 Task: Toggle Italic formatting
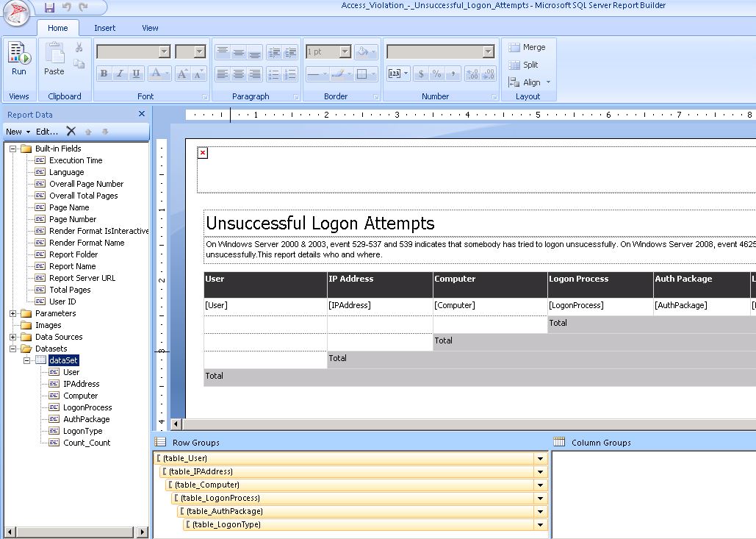(120, 74)
